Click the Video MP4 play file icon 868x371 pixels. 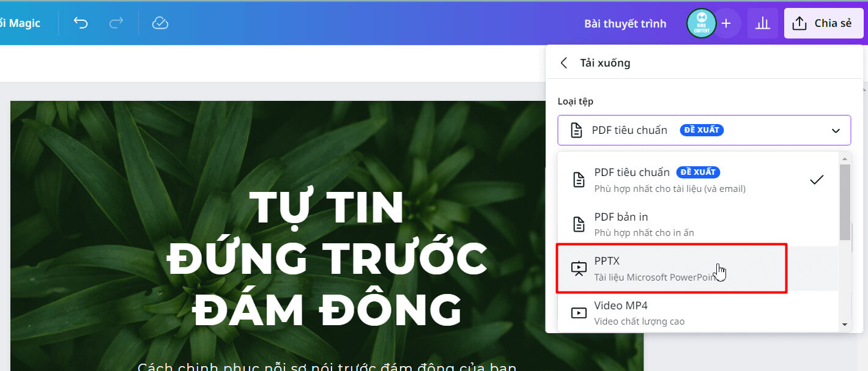tap(578, 312)
